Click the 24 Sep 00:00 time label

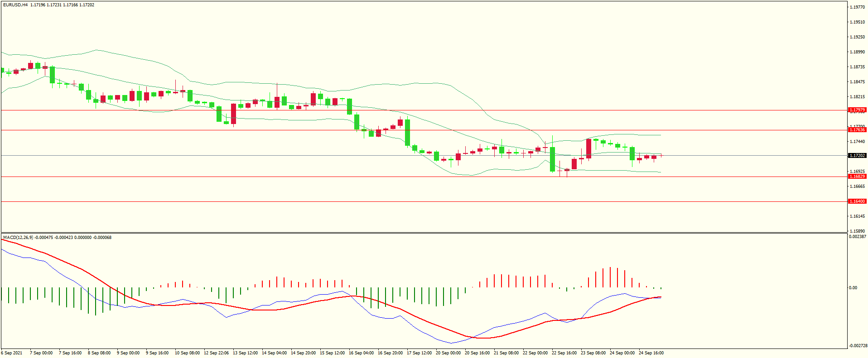622,353
